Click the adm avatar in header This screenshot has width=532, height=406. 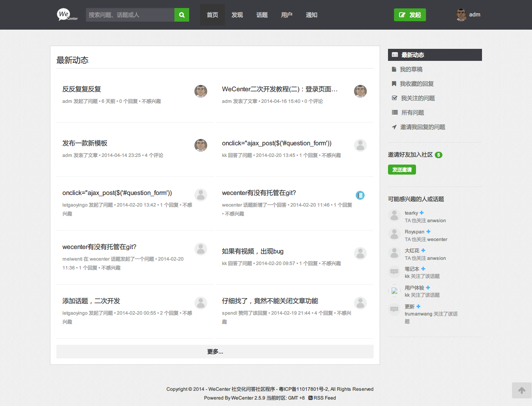pos(461,15)
